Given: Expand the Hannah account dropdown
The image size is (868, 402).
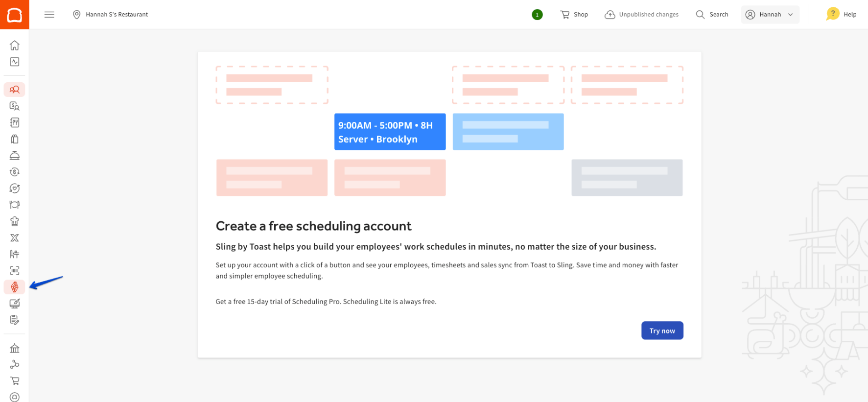Looking at the screenshot, I should pos(770,15).
